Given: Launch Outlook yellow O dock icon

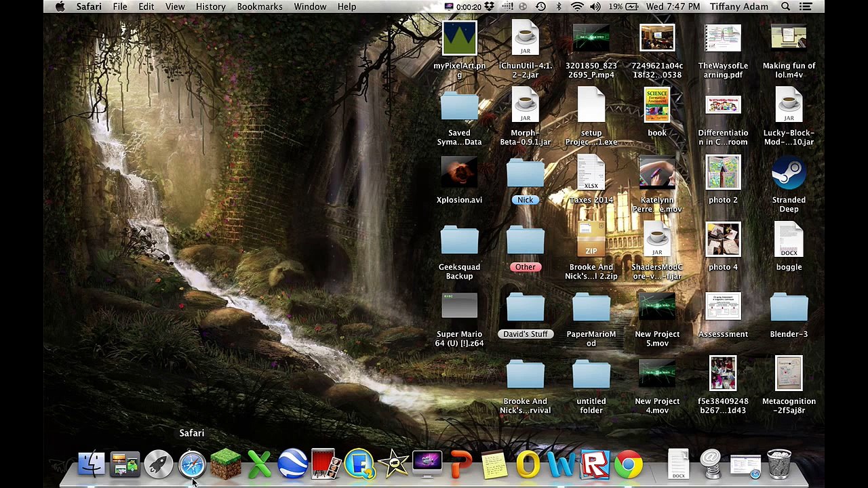Looking at the screenshot, I should pos(528,464).
